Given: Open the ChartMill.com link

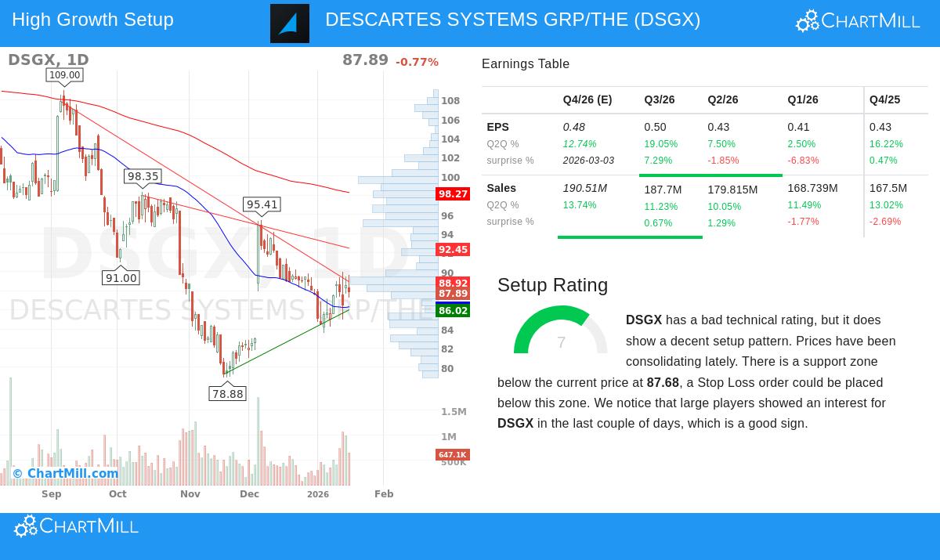Looking at the screenshot, I should tap(72, 473).
